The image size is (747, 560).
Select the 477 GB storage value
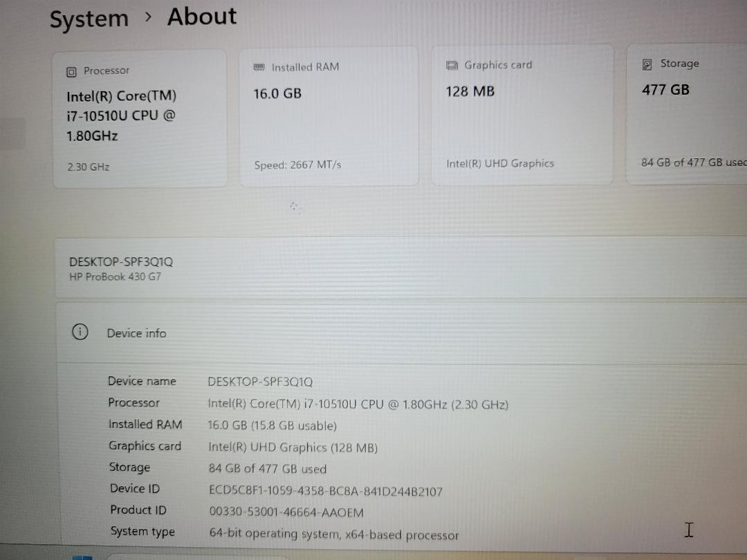click(665, 90)
